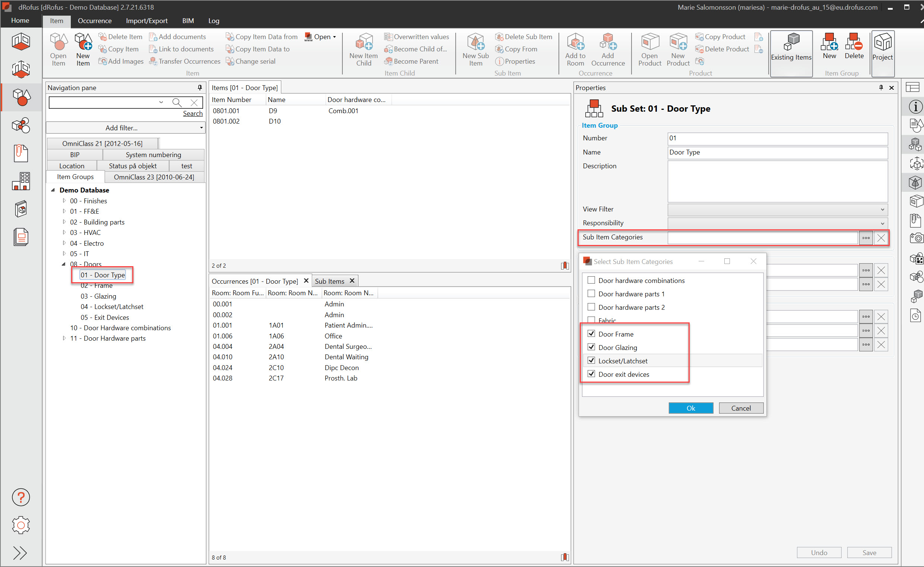Open settings gear in left sidebar

[x=20, y=525]
